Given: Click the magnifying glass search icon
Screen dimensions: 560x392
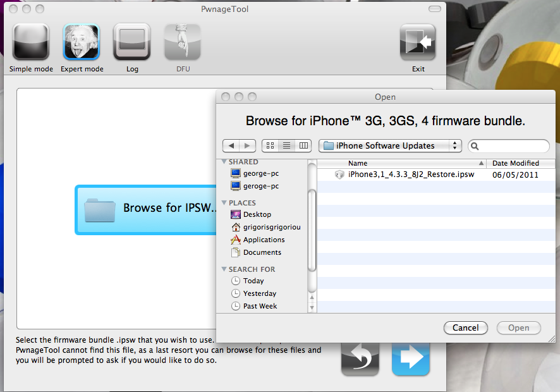Looking at the screenshot, I should pyautogui.click(x=475, y=146).
